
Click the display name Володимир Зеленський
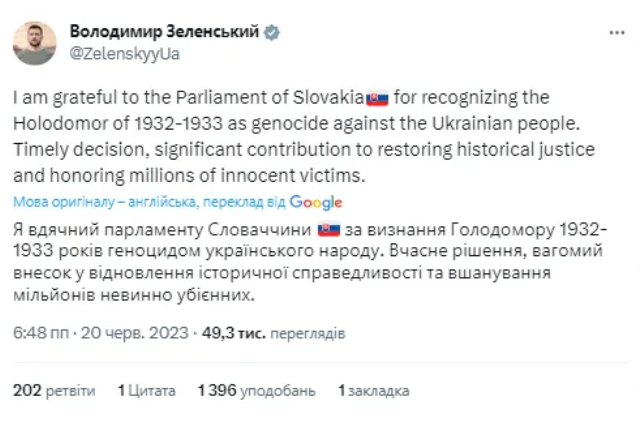[164, 32]
